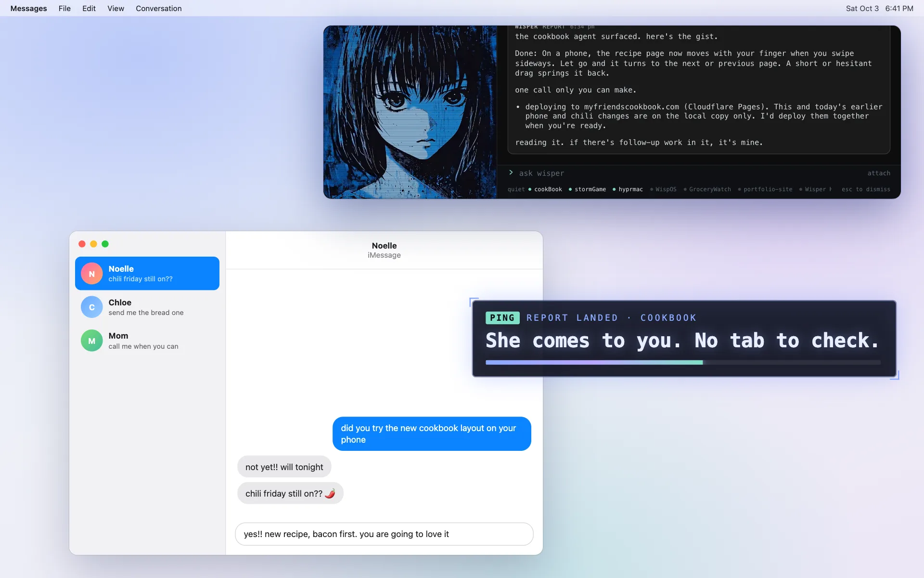Open the Edit menu
Screen dimensions: 924x578
tap(89, 8)
